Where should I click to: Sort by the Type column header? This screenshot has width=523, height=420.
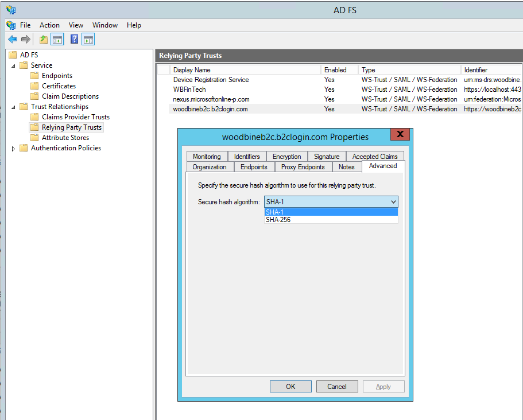pyautogui.click(x=409, y=69)
